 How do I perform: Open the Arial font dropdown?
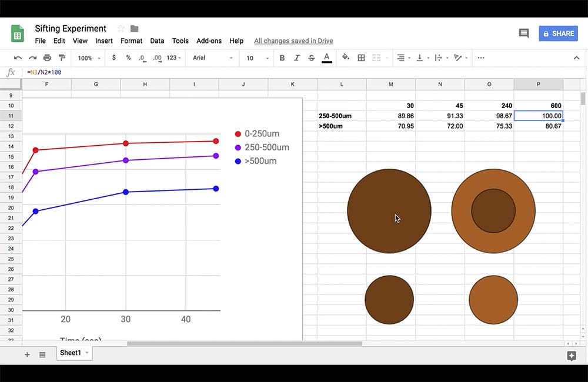click(x=212, y=58)
